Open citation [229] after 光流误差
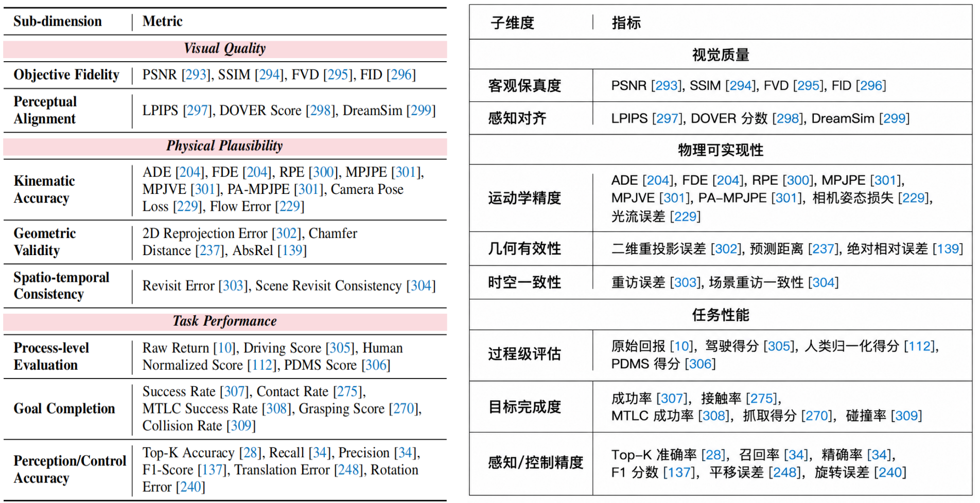980x503 pixels. click(x=685, y=217)
